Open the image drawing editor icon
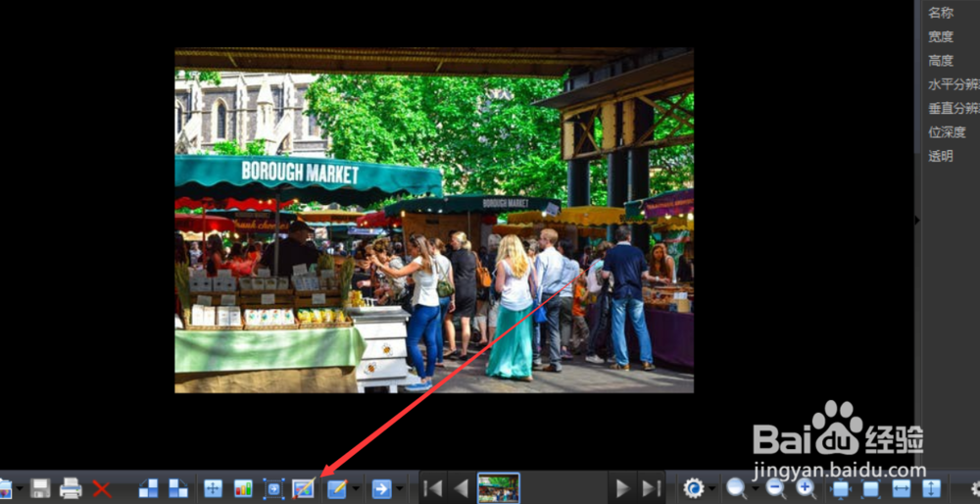 304,488
